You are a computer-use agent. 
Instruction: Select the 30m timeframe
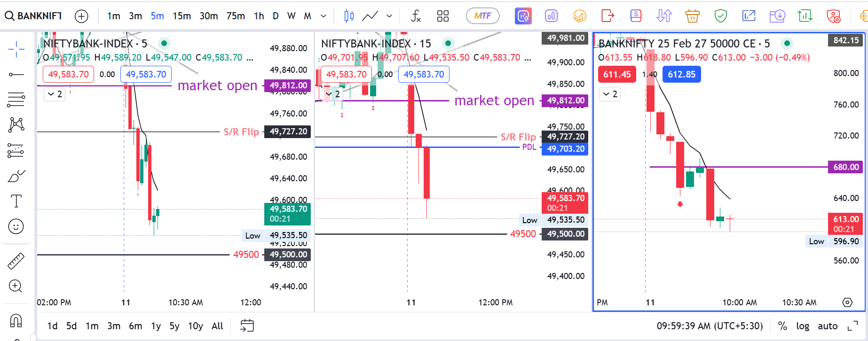[x=209, y=16]
